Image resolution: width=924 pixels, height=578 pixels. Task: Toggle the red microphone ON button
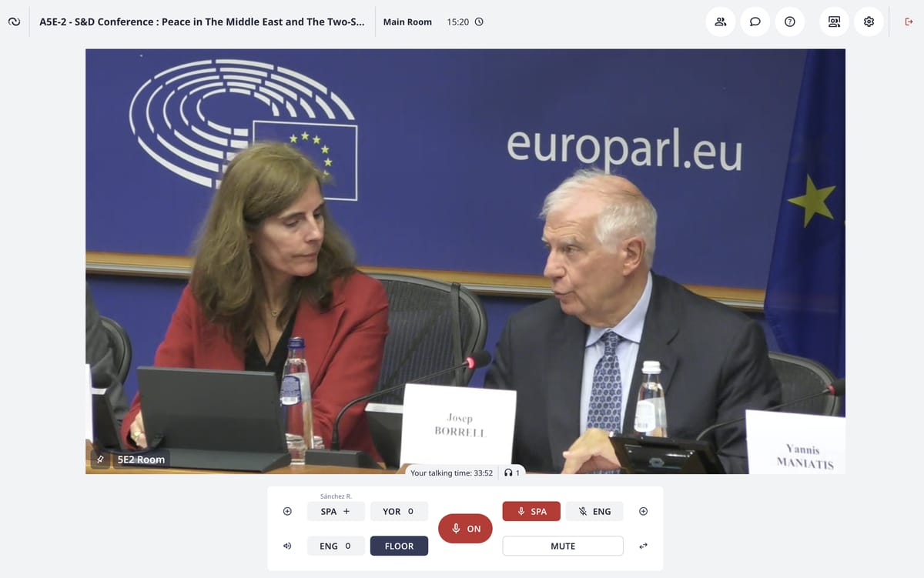[465, 529]
